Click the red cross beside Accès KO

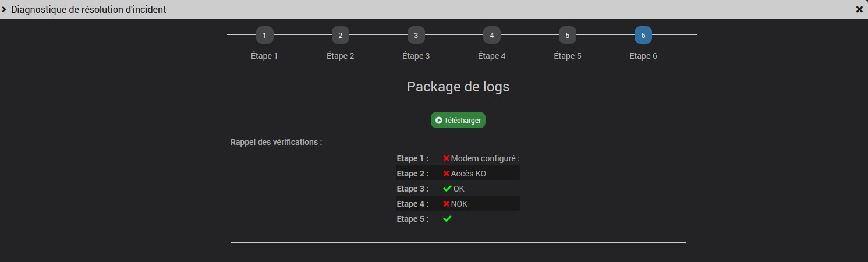pos(447,174)
